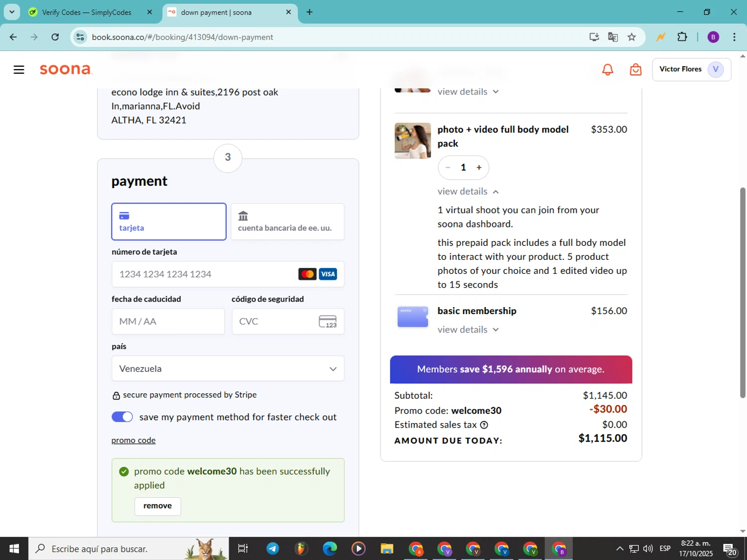Open the tab search dropdown
The image size is (747, 560).
coord(11,12)
